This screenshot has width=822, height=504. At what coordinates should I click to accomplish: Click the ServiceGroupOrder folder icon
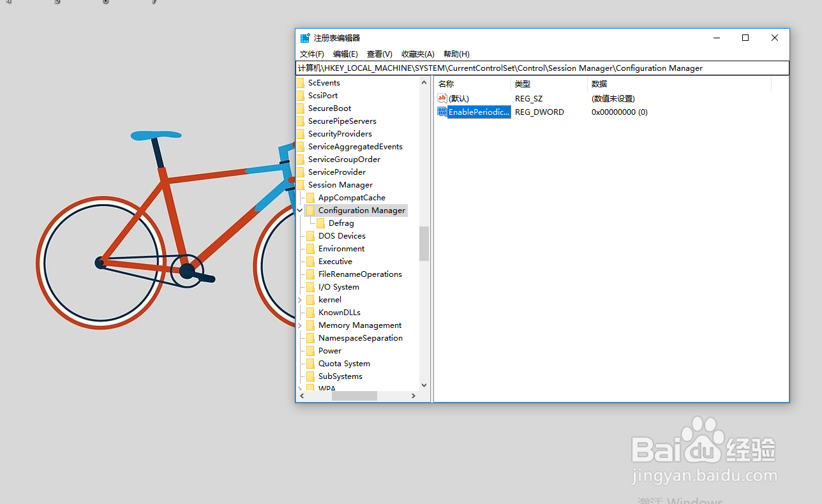301,159
